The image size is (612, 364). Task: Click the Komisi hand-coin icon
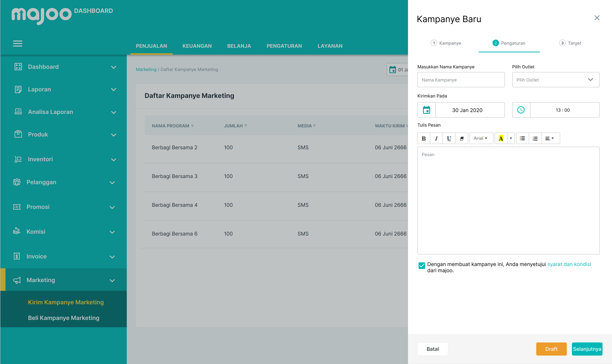tap(17, 231)
